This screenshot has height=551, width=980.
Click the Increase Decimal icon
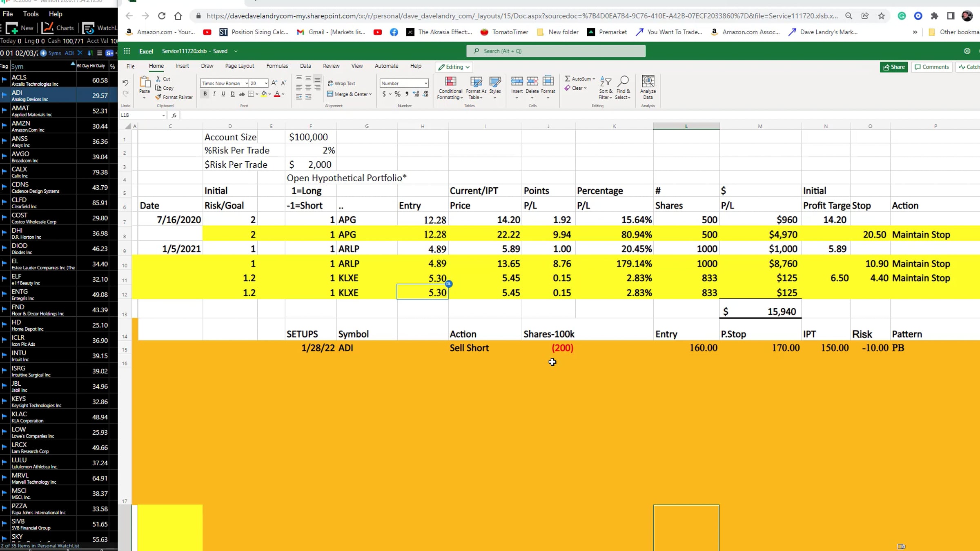tap(416, 94)
